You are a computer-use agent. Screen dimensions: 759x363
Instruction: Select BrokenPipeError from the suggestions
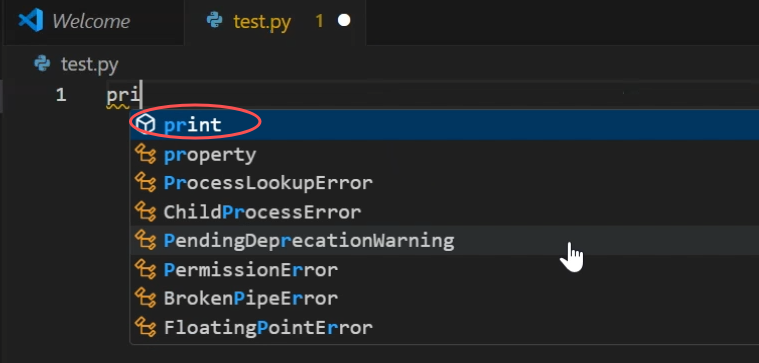point(444,298)
